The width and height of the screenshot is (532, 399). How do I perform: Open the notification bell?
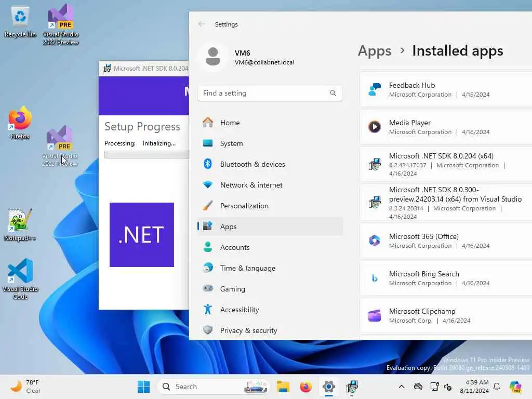pos(497,387)
